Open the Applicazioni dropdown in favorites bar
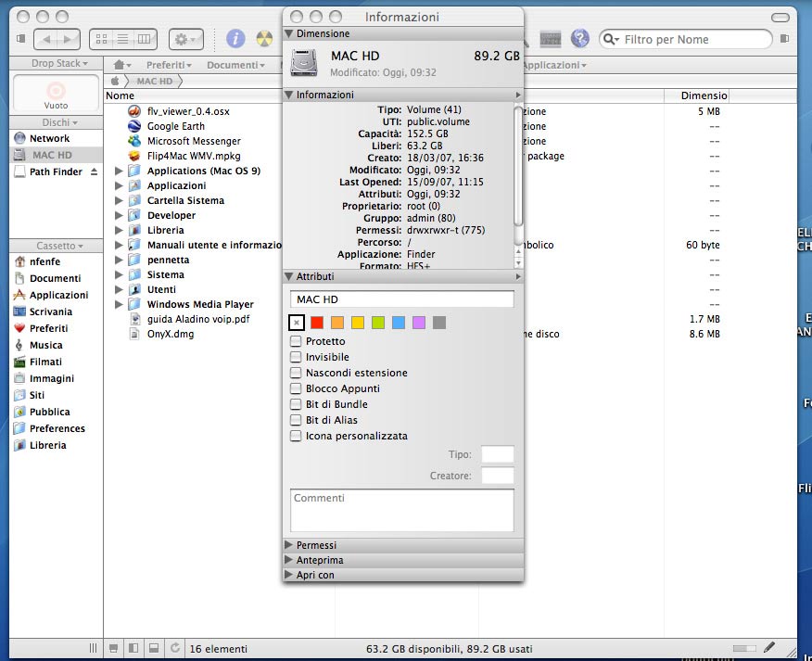The image size is (812, 661). pos(554,65)
